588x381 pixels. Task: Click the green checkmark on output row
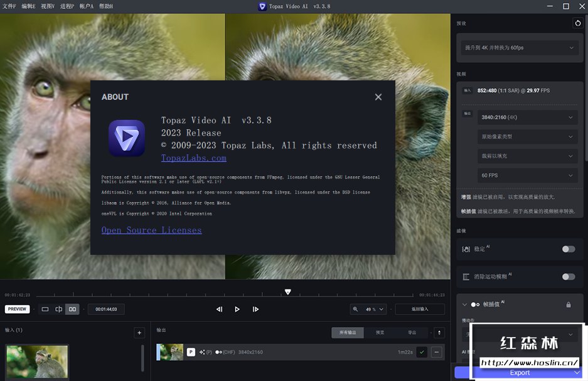point(422,352)
